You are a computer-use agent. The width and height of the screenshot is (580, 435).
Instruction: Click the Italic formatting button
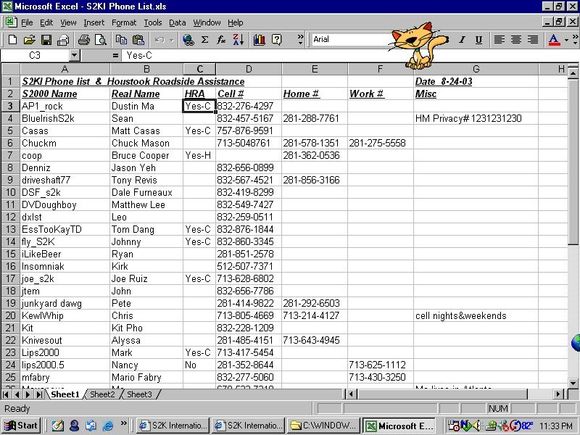coord(462,40)
